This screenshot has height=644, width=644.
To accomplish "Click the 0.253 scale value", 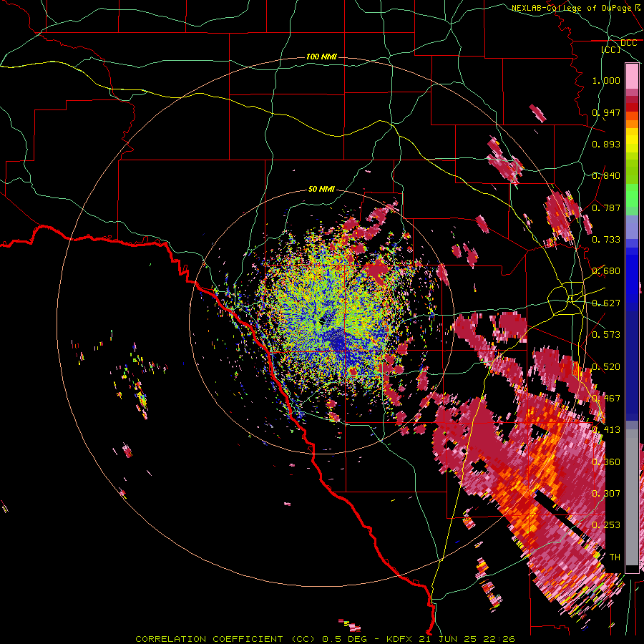I will [x=606, y=525].
